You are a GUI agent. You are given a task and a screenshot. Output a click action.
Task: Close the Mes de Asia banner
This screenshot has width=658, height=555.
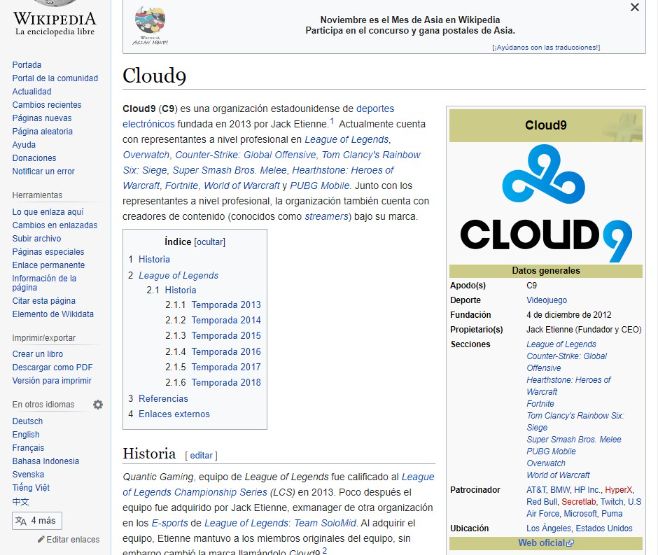[x=634, y=7]
